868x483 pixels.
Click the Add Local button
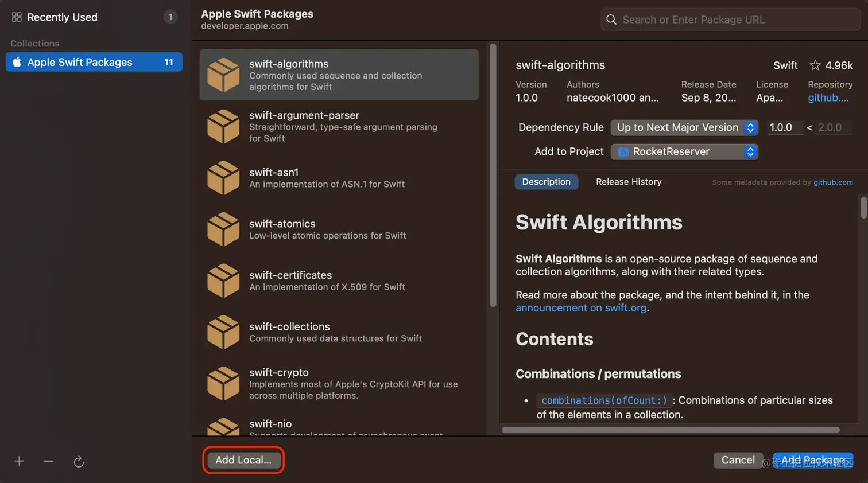pos(242,459)
